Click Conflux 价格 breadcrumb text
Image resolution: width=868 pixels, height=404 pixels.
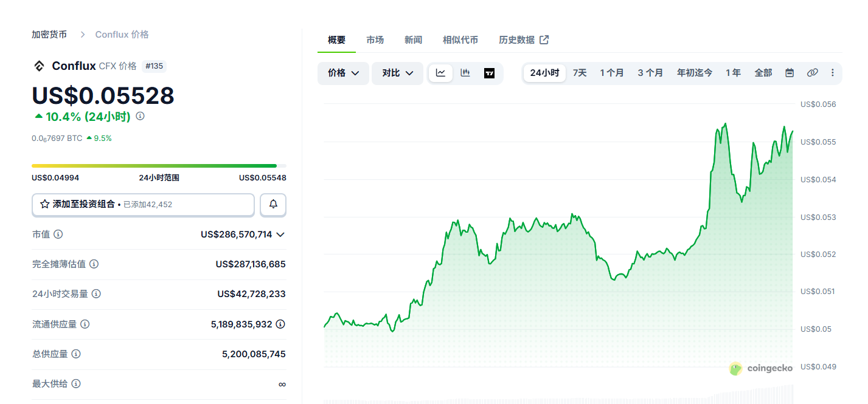tap(122, 35)
